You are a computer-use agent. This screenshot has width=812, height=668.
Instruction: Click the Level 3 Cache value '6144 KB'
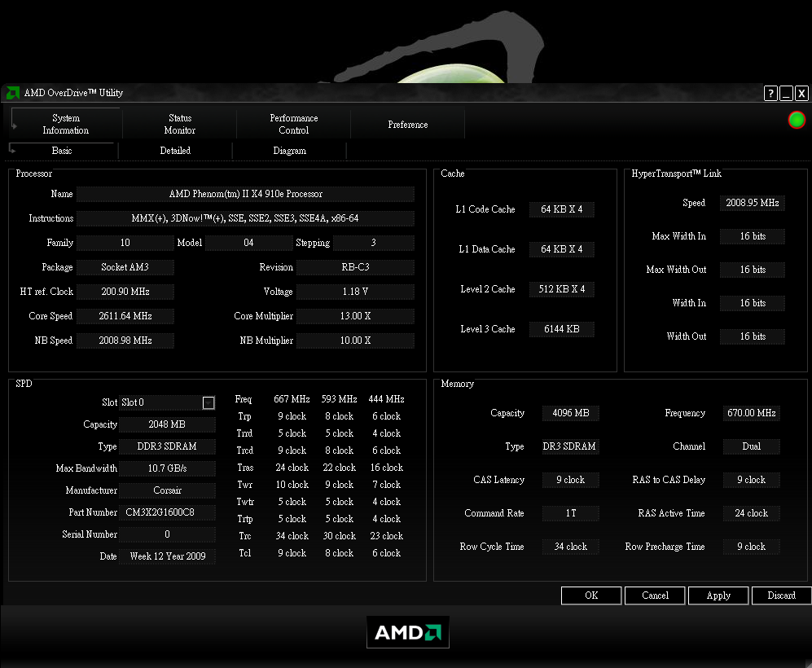pos(561,329)
